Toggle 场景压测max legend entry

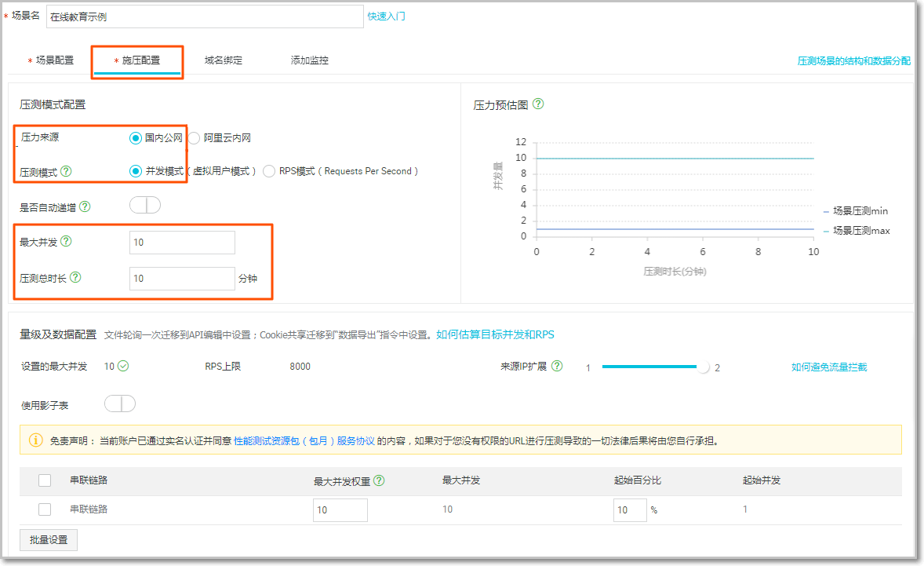(x=857, y=231)
